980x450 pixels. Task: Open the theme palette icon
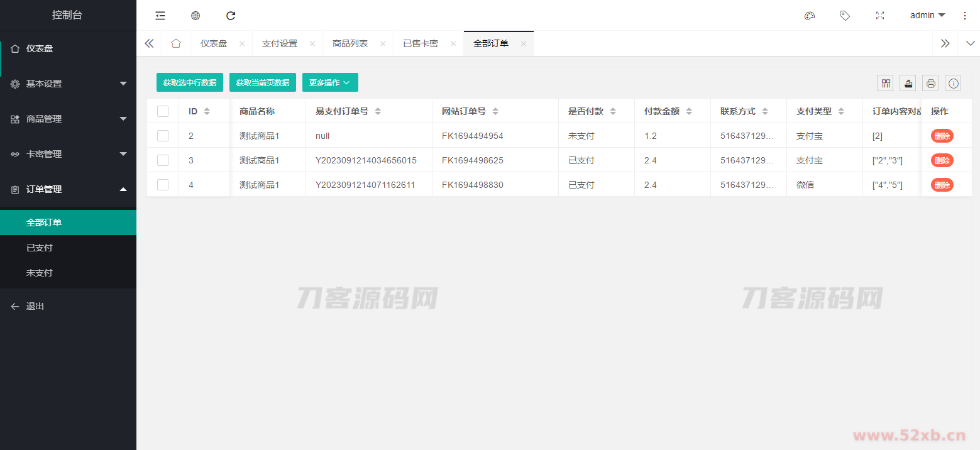click(x=810, y=16)
